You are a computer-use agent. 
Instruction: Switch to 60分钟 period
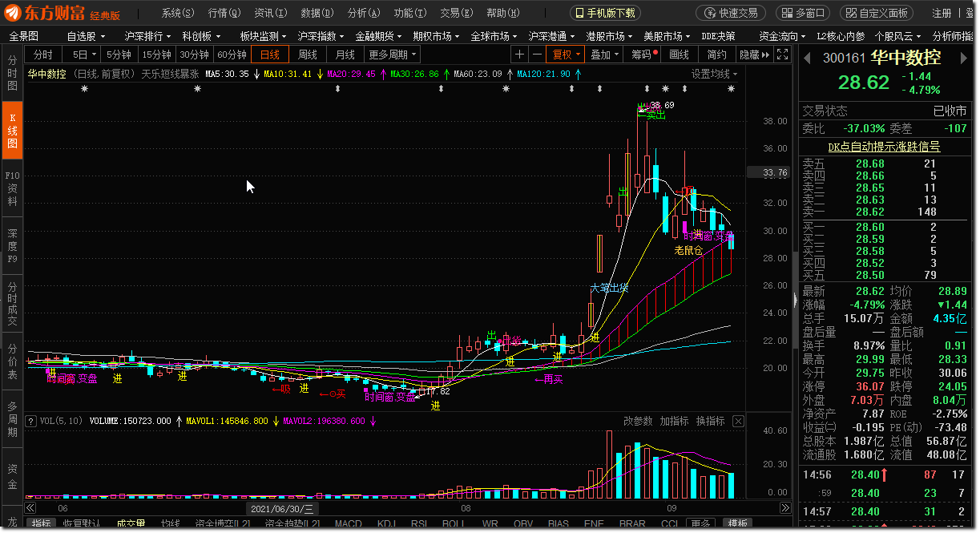coord(232,54)
